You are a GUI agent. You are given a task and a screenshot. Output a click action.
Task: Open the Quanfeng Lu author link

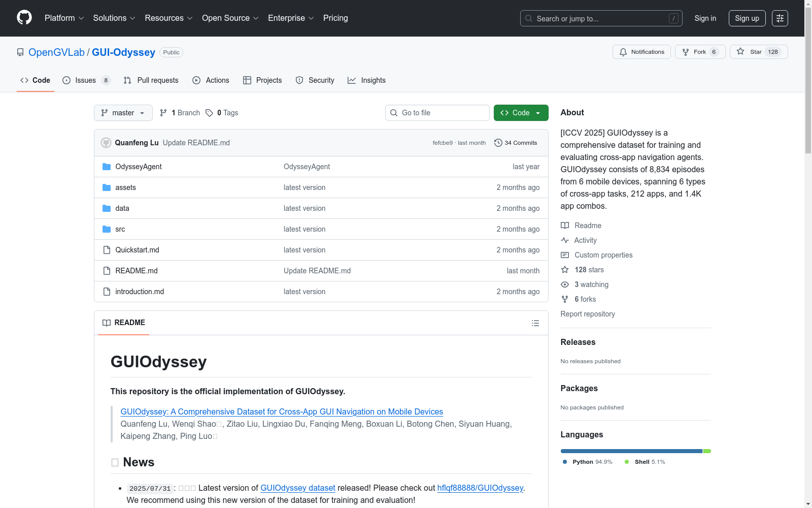click(x=137, y=143)
